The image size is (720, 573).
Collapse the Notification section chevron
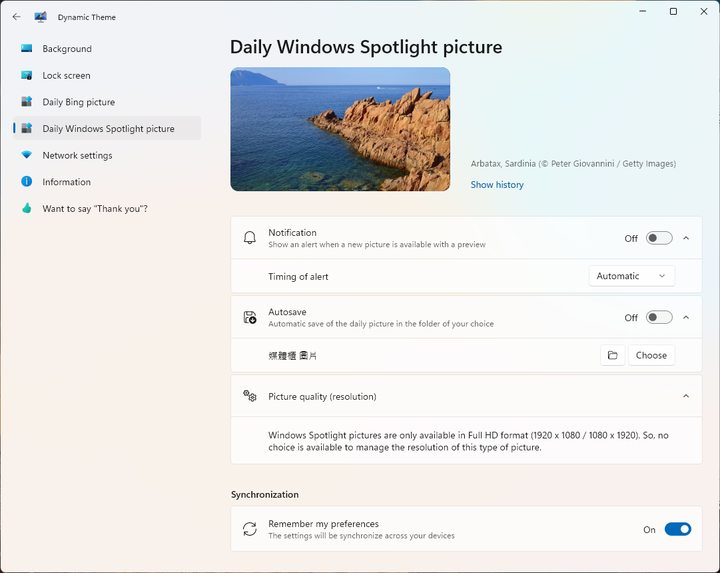686,238
